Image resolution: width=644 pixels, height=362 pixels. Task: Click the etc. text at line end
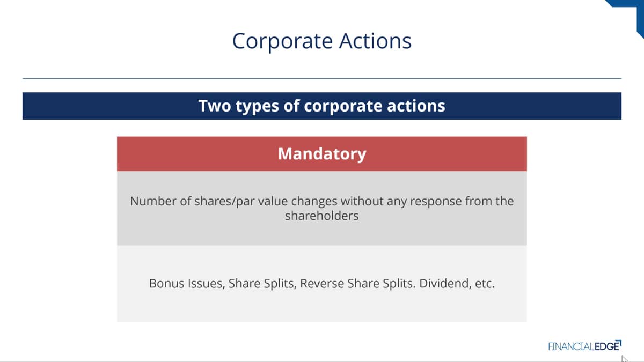click(485, 284)
